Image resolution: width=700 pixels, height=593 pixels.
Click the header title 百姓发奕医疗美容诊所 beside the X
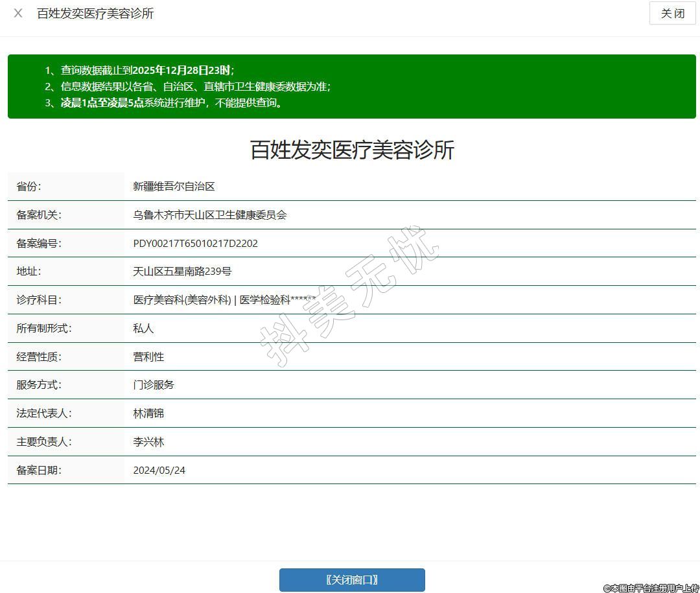pos(95,14)
